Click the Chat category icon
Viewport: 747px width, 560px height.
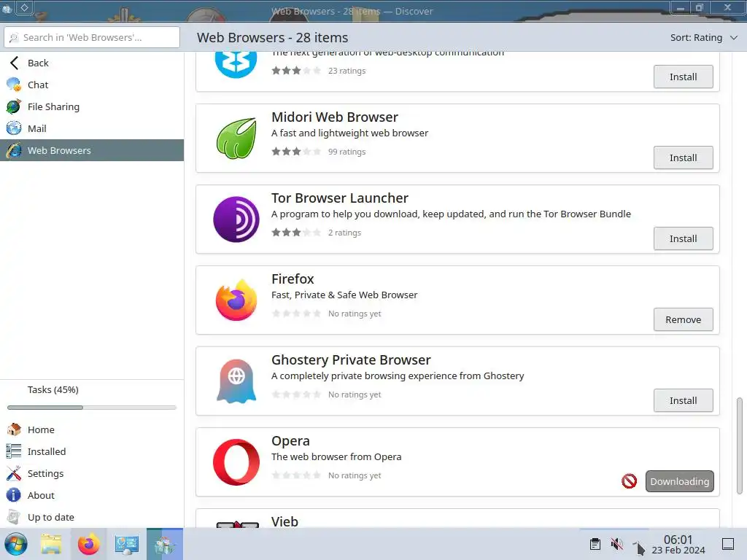pyautogui.click(x=14, y=85)
